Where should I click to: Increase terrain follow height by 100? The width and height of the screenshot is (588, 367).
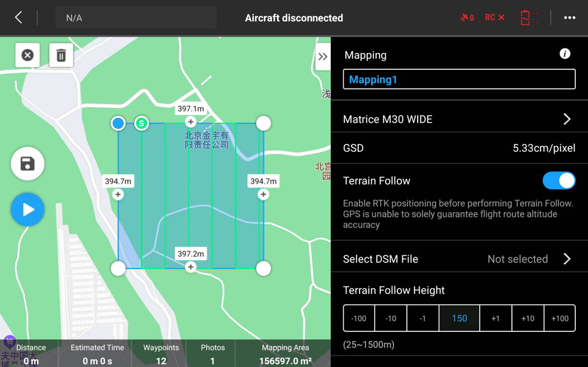pyautogui.click(x=559, y=318)
